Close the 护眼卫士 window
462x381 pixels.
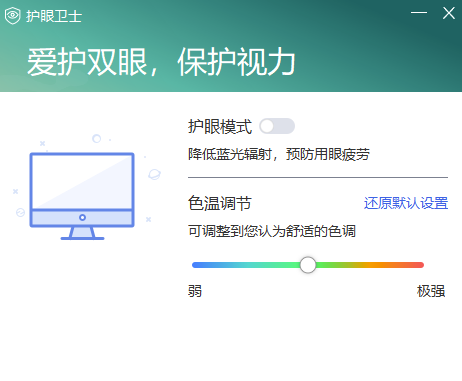pyautogui.click(x=449, y=13)
